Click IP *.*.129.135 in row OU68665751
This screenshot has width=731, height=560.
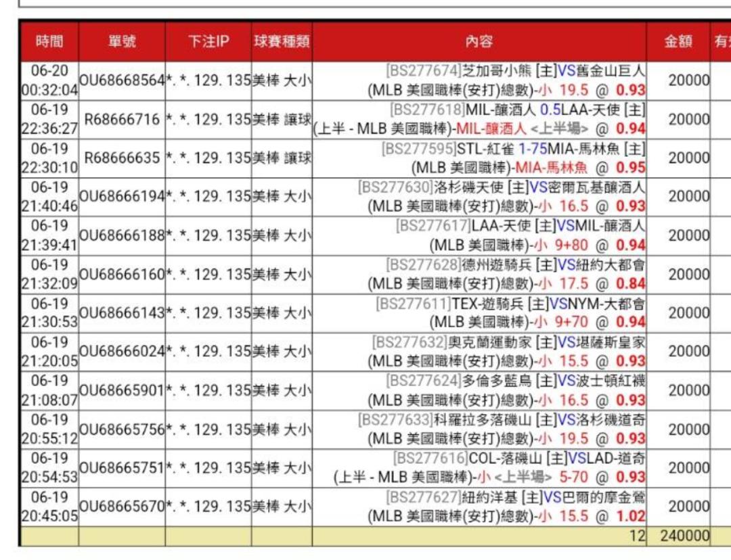pyautogui.click(x=208, y=468)
